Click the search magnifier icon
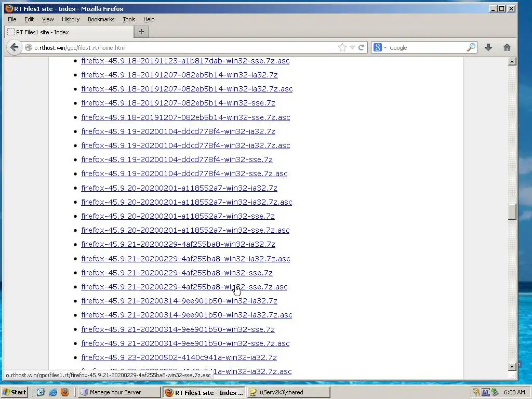This screenshot has width=532, height=399. 471,47
